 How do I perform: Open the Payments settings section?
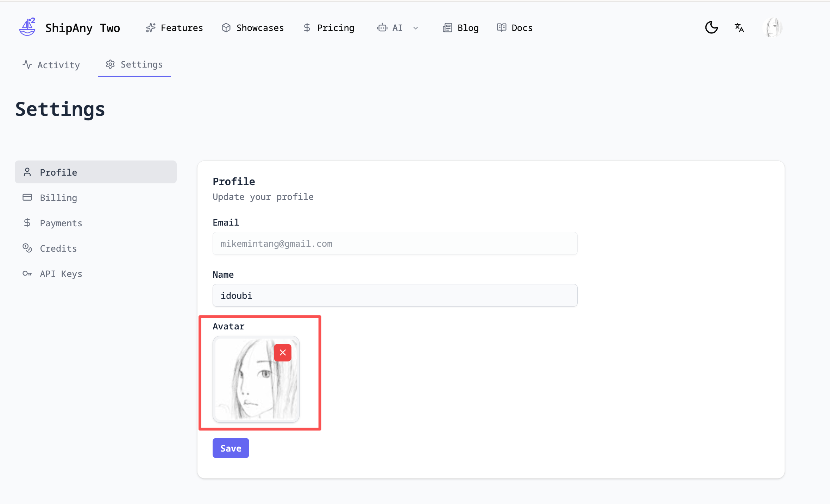pyautogui.click(x=61, y=223)
